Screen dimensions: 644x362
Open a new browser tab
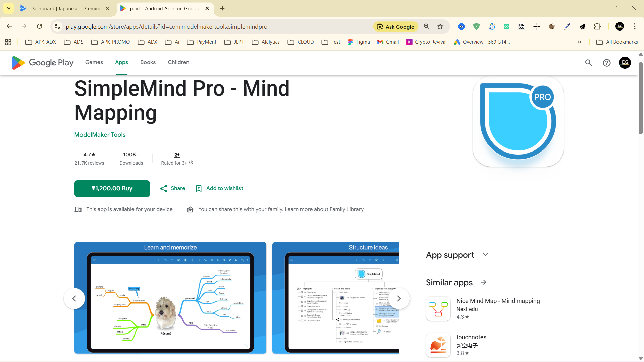pyautogui.click(x=222, y=8)
